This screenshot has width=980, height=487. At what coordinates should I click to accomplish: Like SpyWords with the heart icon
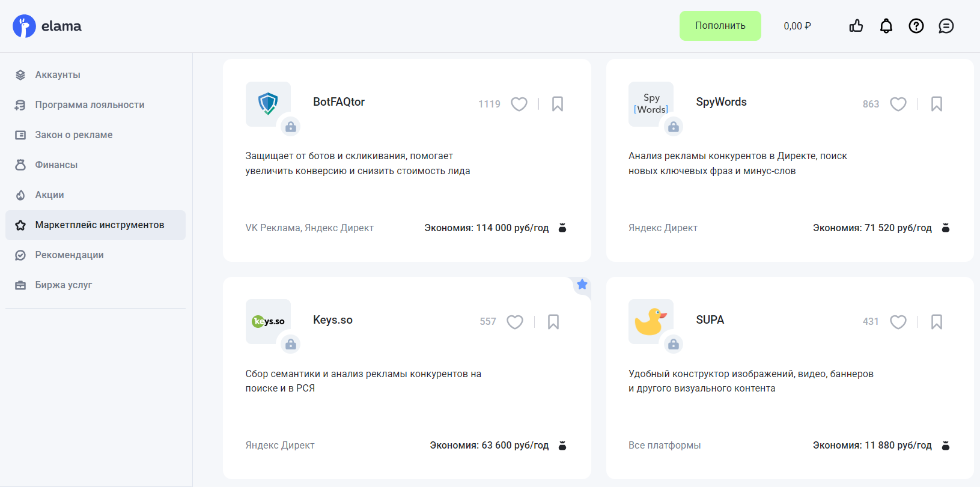898,104
